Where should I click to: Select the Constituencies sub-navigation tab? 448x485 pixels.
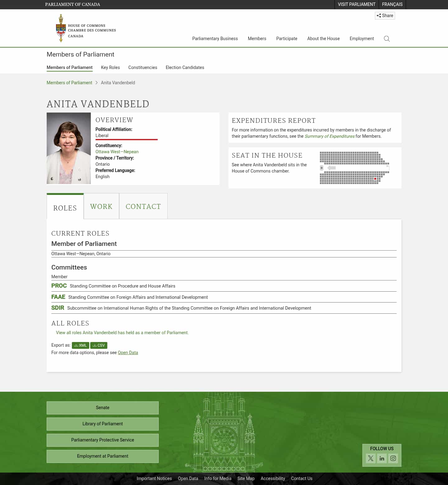(143, 67)
